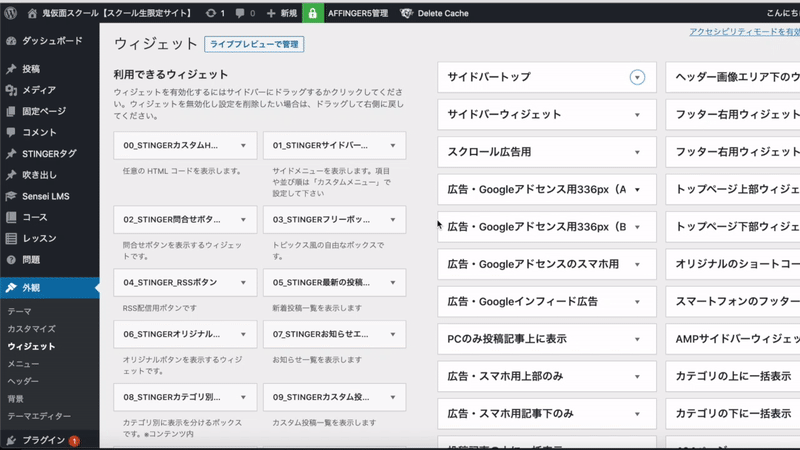The image size is (800, 450).
Task: Click the ライブプレビューで管理 button
Action: (x=254, y=44)
